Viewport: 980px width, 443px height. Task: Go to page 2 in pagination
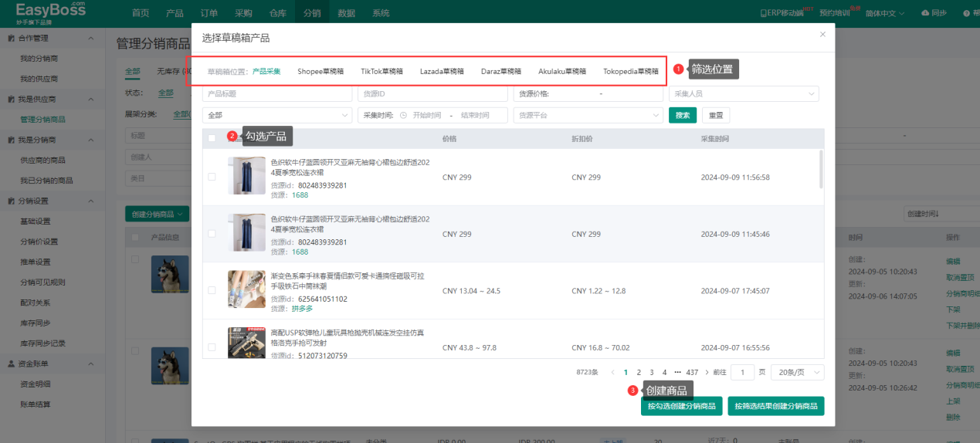pos(639,372)
